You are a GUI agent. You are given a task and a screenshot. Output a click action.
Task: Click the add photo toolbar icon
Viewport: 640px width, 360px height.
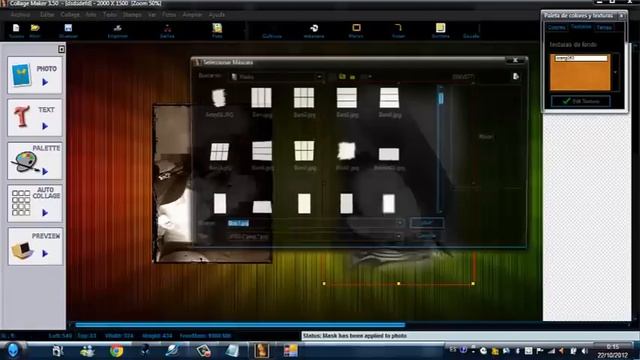click(217, 28)
